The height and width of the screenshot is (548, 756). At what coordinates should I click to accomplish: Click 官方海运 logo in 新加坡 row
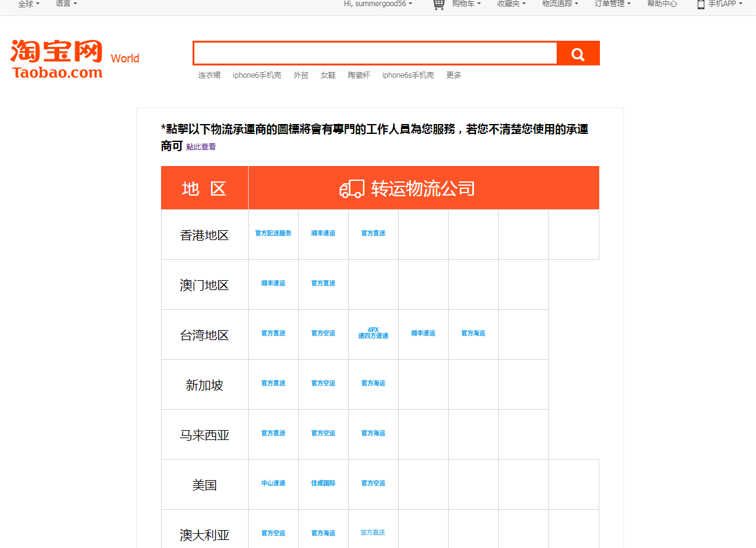[373, 383]
